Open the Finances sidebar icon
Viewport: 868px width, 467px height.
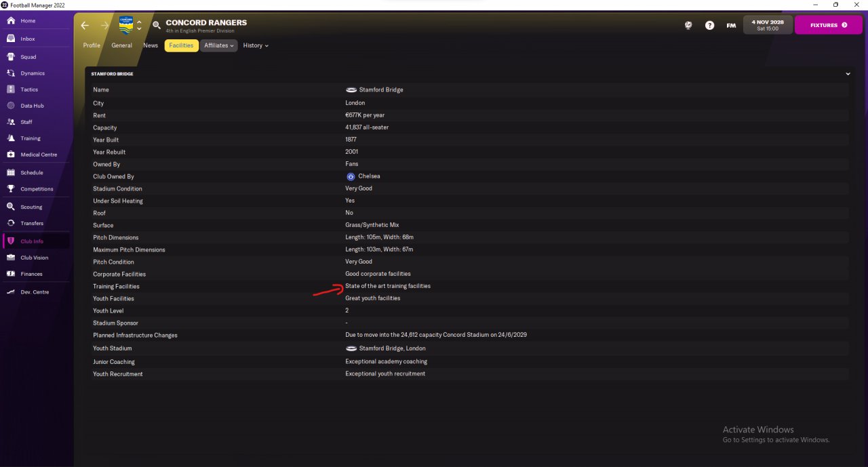[x=11, y=274]
